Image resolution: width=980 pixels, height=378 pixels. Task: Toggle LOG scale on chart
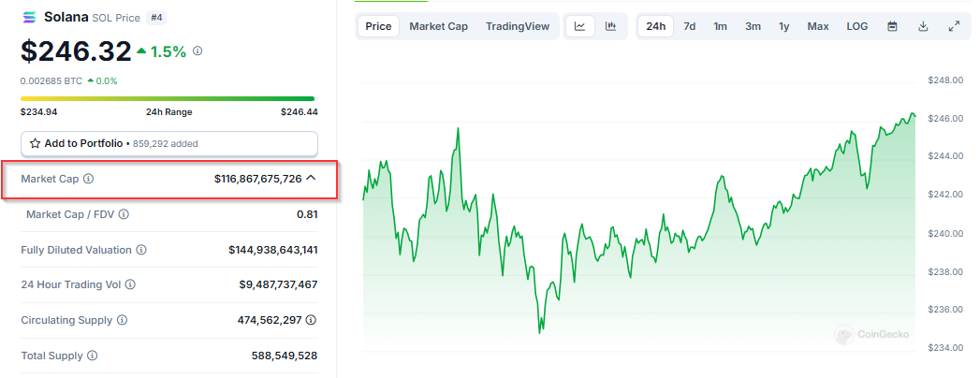[x=857, y=26]
